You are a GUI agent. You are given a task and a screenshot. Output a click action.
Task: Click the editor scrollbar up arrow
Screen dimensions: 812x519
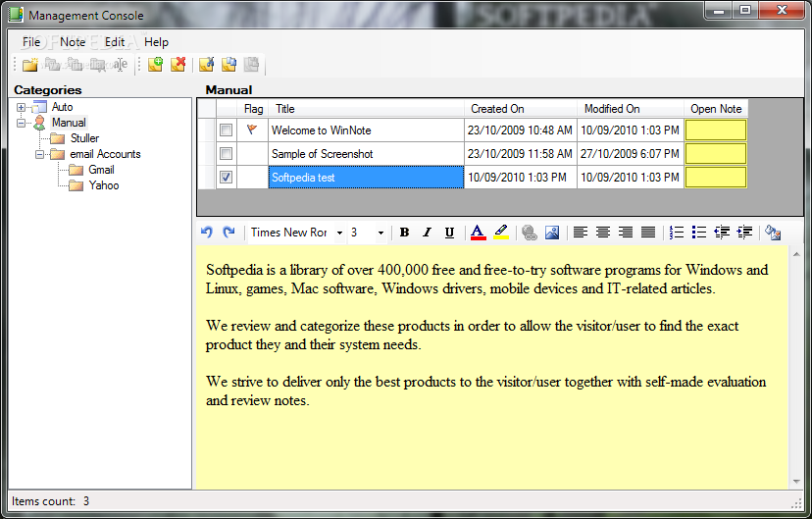[796, 254]
